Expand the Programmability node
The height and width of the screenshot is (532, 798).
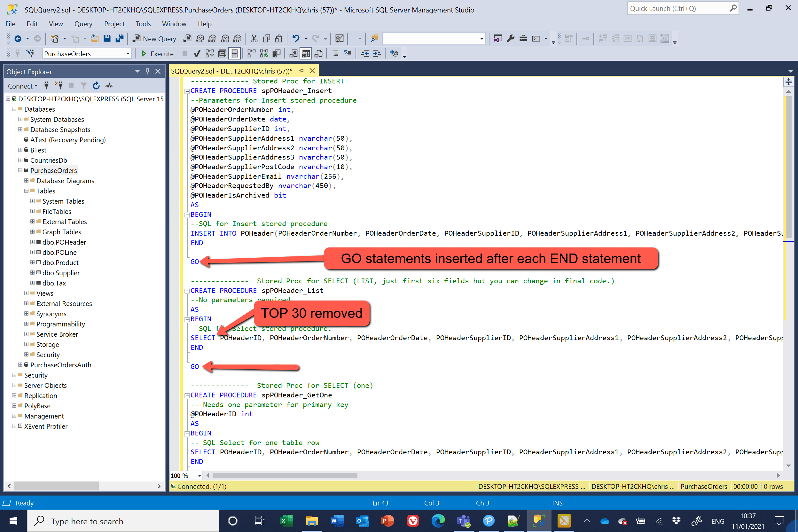tap(27, 324)
